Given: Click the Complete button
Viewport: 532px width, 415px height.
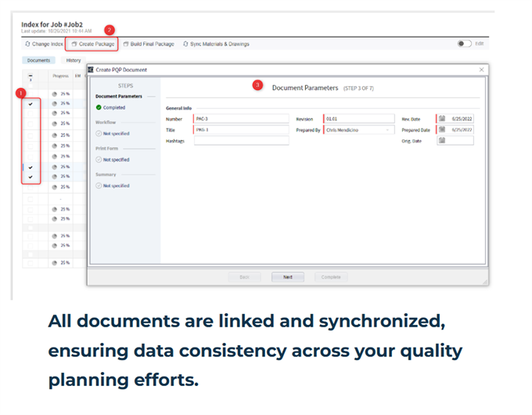Looking at the screenshot, I should pyautogui.click(x=331, y=277).
